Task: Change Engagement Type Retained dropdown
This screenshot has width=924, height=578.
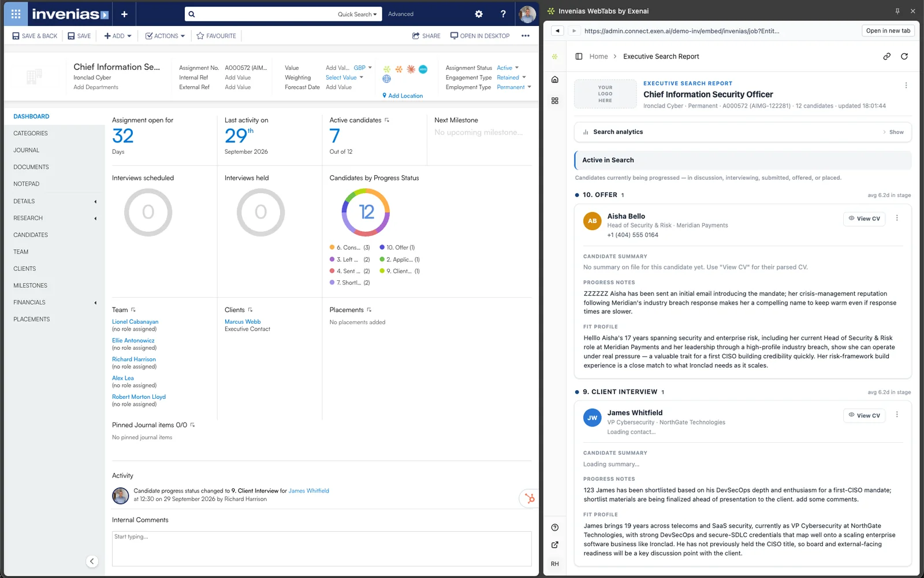Action: click(x=511, y=77)
